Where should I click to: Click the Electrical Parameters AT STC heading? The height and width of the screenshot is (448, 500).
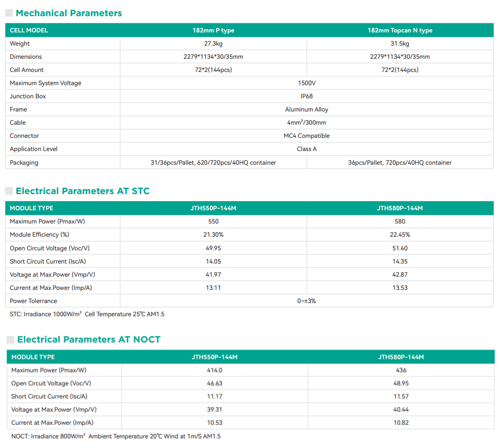point(83,191)
